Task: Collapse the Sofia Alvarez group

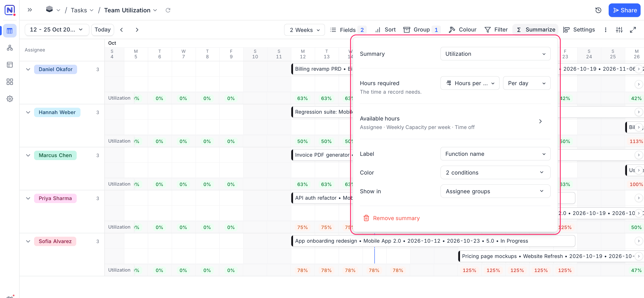Action: (28, 241)
